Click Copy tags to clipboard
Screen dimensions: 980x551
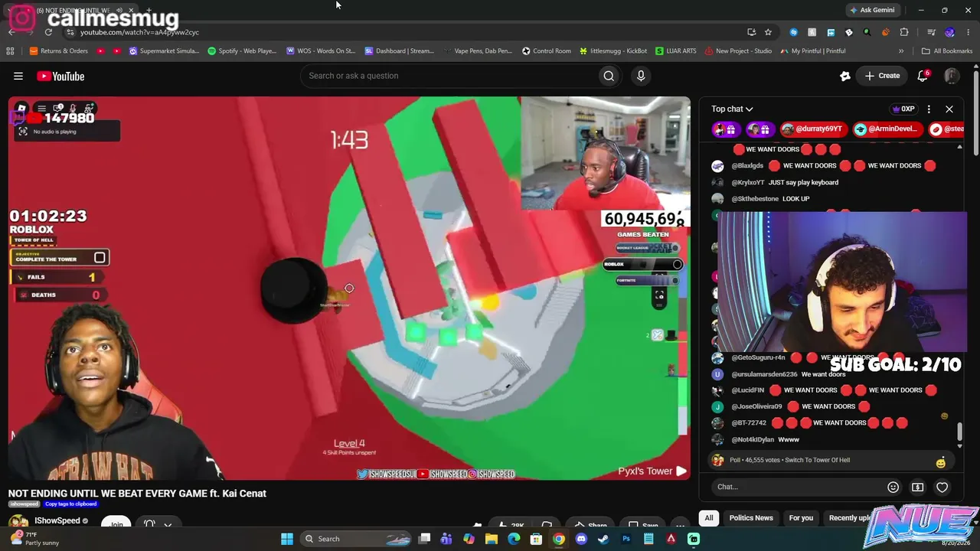click(x=70, y=504)
